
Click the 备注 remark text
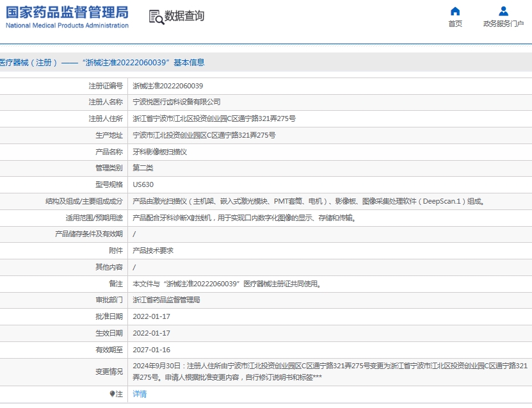[x=227, y=284]
